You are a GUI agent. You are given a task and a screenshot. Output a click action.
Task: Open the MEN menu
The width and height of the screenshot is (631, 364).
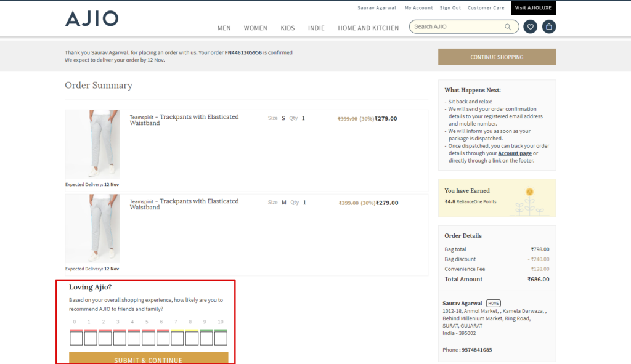click(x=224, y=28)
